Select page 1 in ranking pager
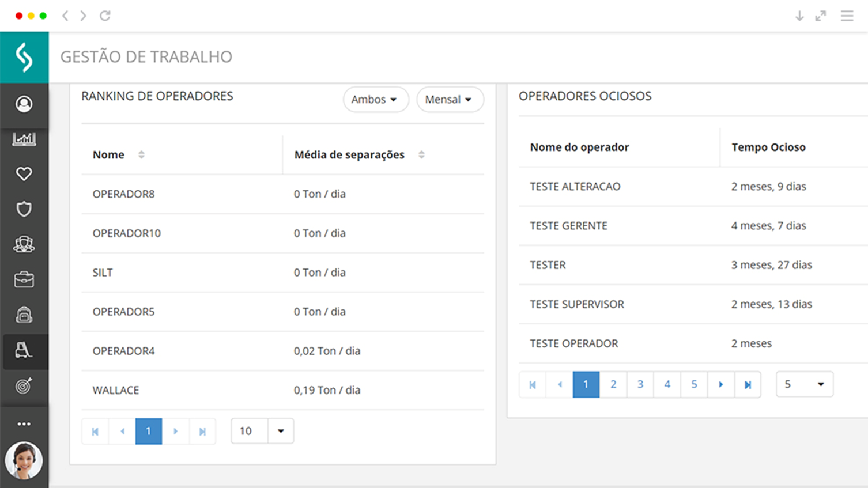 [149, 431]
